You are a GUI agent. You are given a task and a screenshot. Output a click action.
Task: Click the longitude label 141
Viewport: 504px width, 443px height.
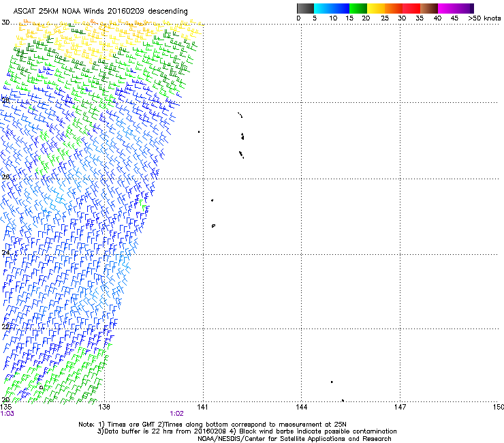tap(202, 407)
